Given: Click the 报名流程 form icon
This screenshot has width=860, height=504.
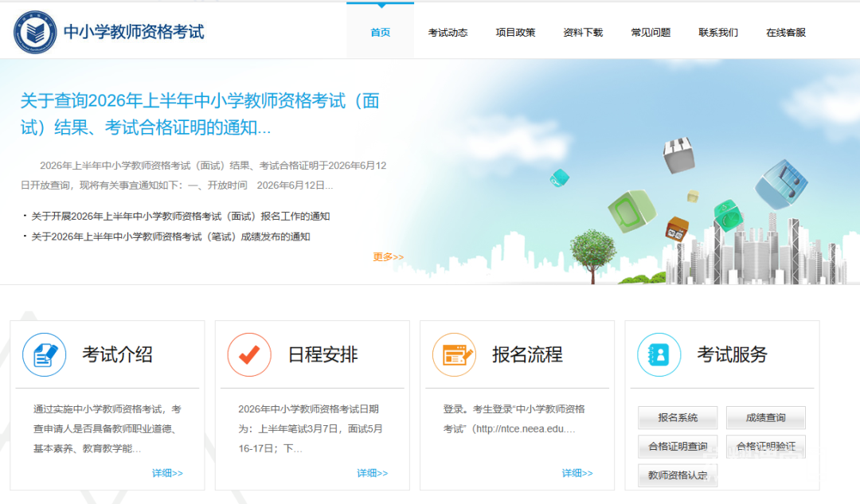Looking at the screenshot, I should pos(454,355).
